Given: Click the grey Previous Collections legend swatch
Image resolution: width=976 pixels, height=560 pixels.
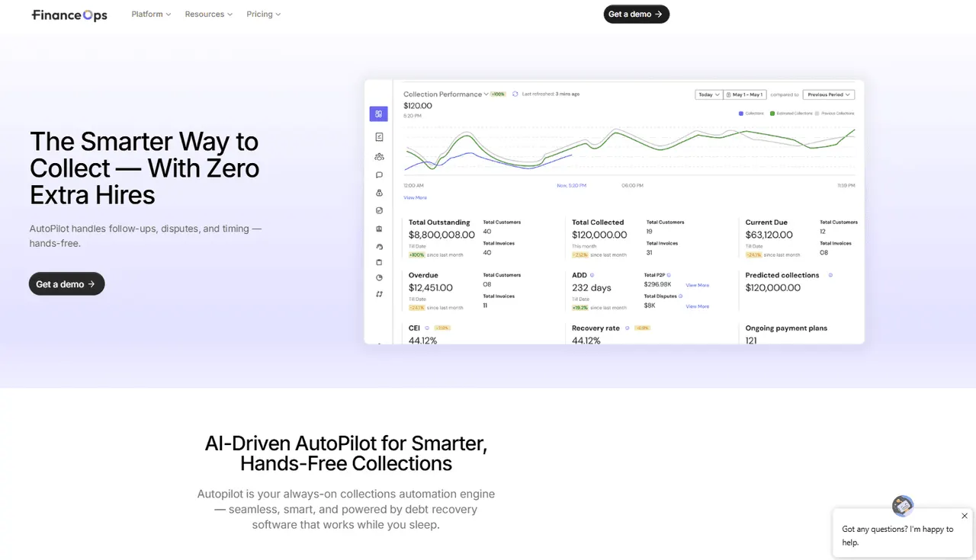Looking at the screenshot, I should point(817,114).
